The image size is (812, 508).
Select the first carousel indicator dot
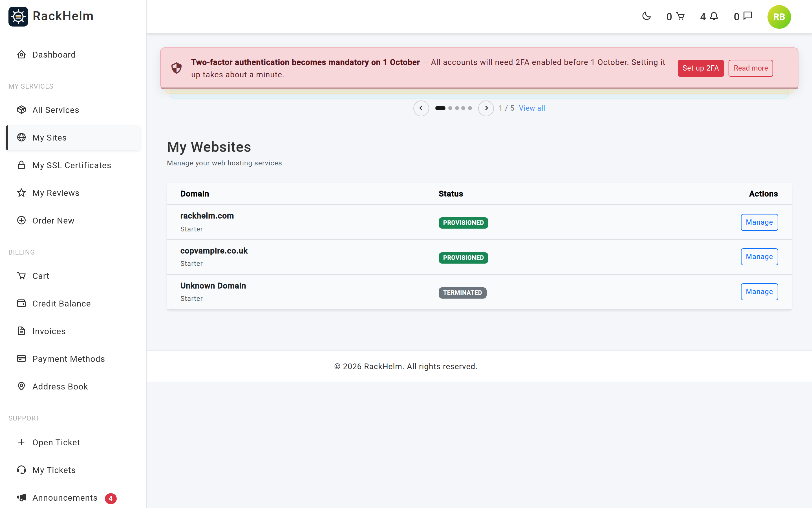(440, 108)
